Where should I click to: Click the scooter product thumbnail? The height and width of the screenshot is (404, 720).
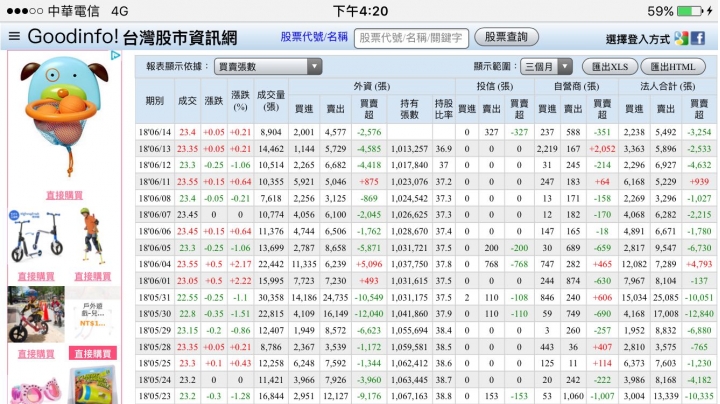coord(36,236)
